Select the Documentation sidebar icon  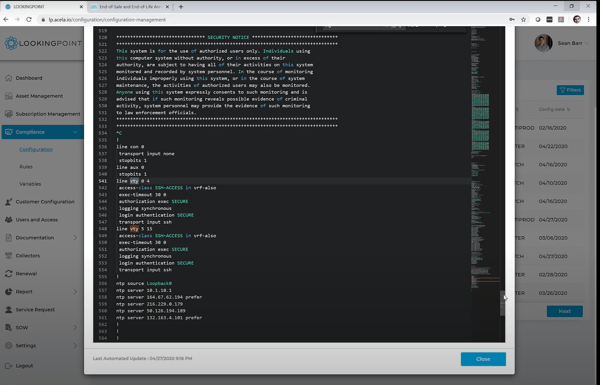(x=9, y=238)
